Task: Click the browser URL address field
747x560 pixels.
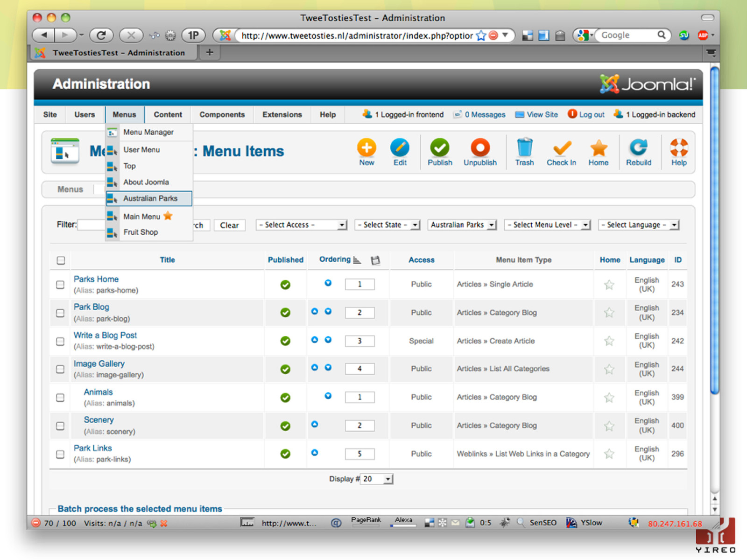Action: [x=357, y=35]
